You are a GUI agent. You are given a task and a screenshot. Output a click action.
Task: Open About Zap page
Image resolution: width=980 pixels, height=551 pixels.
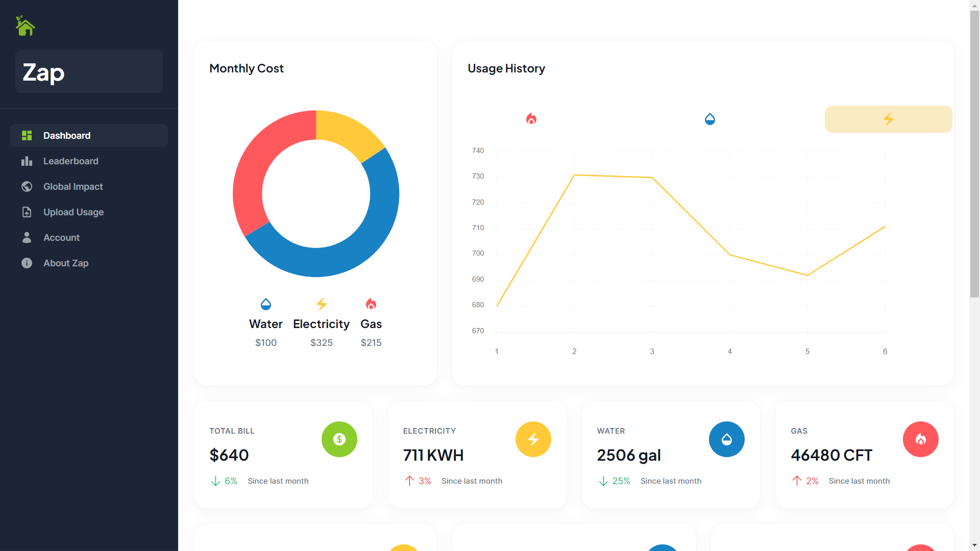(89, 263)
